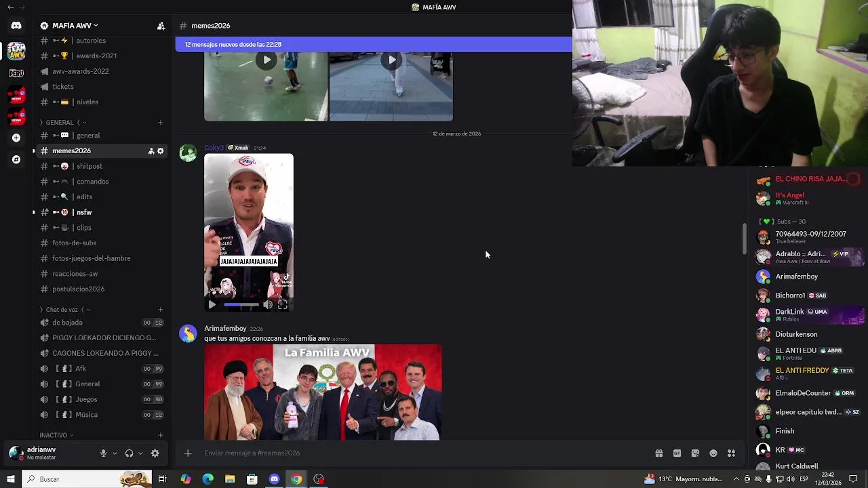Open Arimafemboy's name in the chat message
The height and width of the screenshot is (488, 868).
225,329
